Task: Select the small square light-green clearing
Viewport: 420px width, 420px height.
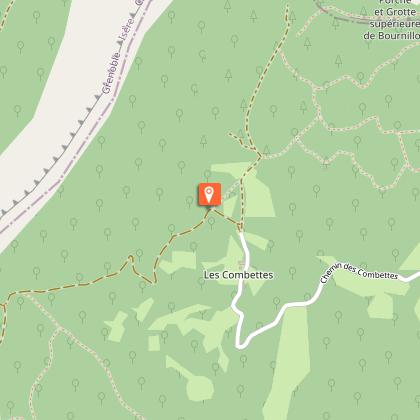Action: click(154, 343)
